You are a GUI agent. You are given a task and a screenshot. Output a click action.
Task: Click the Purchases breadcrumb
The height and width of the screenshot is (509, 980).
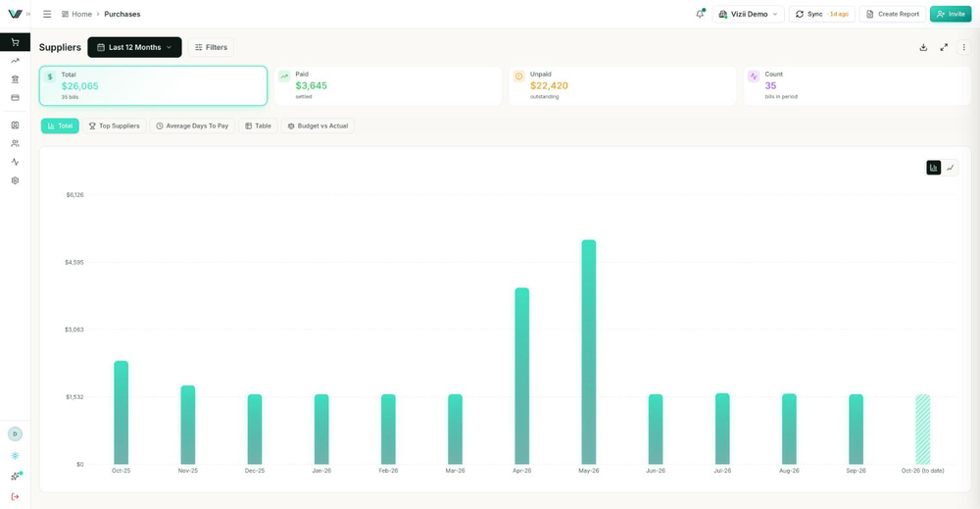pyautogui.click(x=122, y=14)
